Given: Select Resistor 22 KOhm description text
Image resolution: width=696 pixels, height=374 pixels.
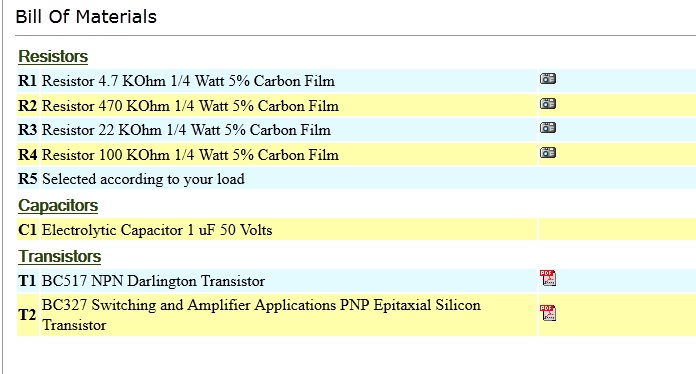Looking at the screenshot, I should [186, 130].
